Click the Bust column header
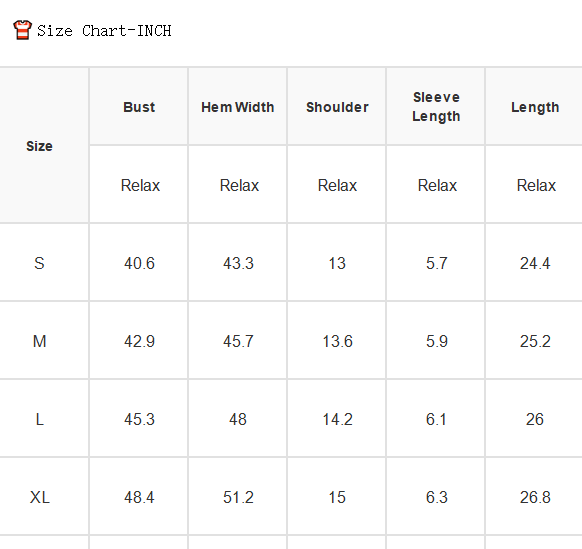 click(139, 107)
